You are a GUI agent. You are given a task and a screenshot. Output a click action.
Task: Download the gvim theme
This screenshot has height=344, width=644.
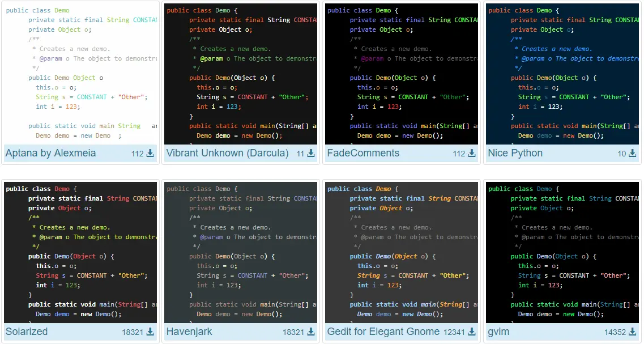click(x=633, y=332)
